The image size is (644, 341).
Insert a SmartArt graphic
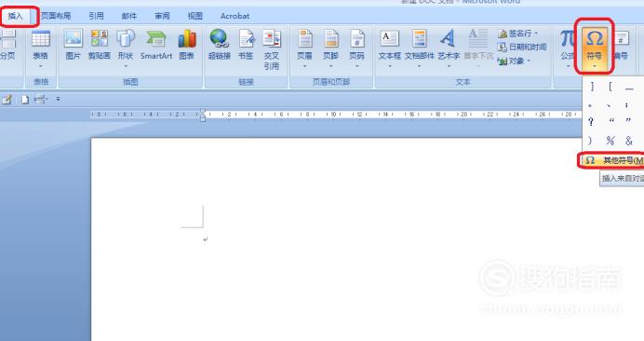coord(156,45)
